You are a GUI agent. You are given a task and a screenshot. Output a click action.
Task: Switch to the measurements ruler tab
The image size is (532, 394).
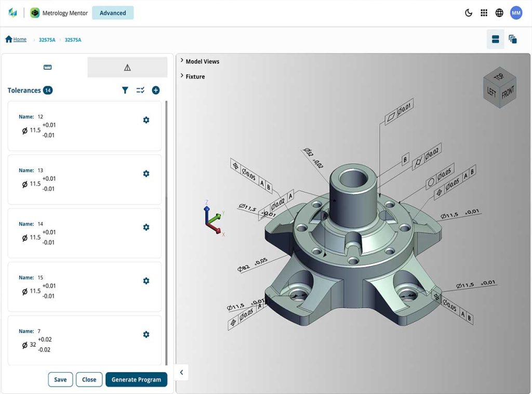(x=47, y=67)
